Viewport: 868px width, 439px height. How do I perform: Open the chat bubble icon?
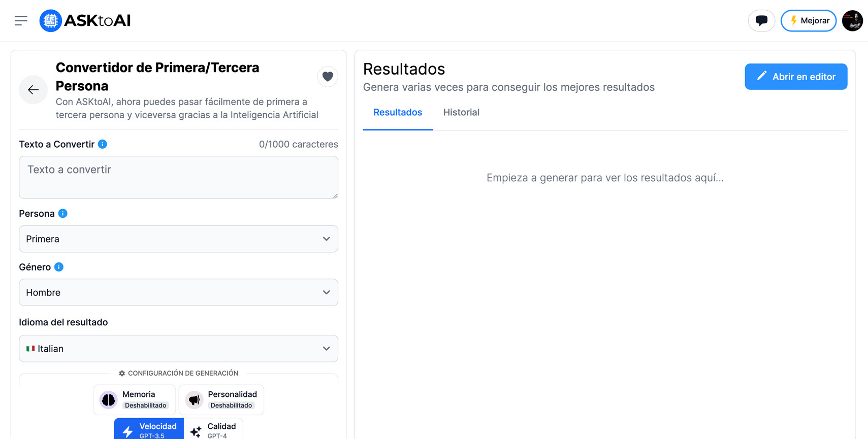point(761,21)
